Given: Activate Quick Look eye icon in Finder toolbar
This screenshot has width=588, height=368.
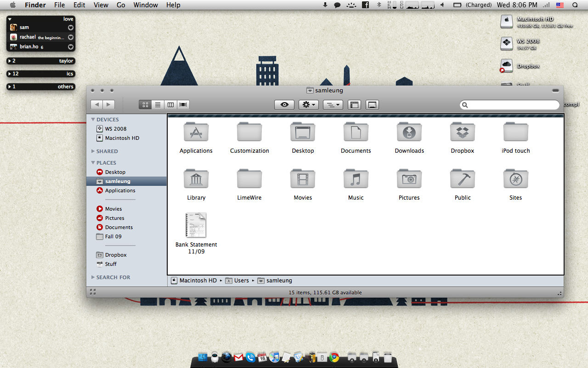Looking at the screenshot, I should pos(284,104).
